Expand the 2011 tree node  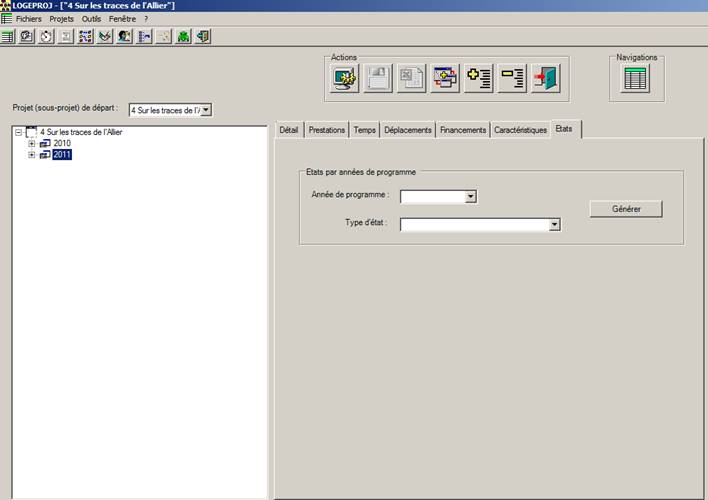(x=32, y=155)
